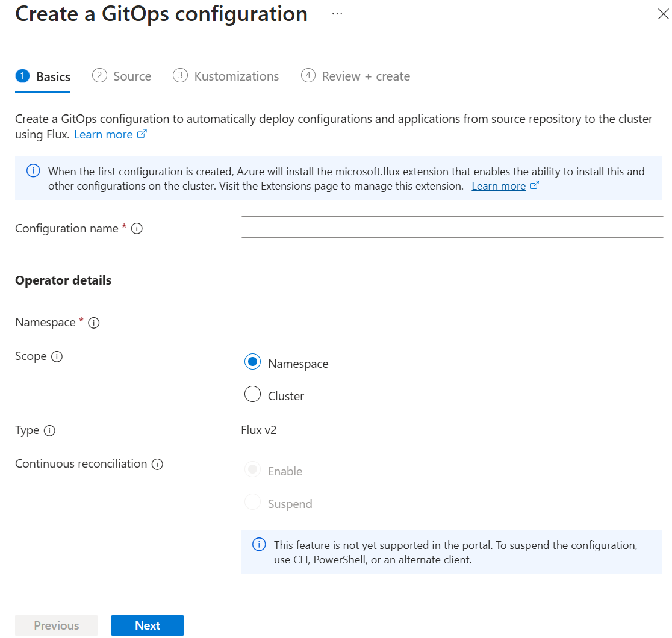Click the info icon in the flux extension banner
The width and height of the screenshot is (672, 638).
coord(33,170)
